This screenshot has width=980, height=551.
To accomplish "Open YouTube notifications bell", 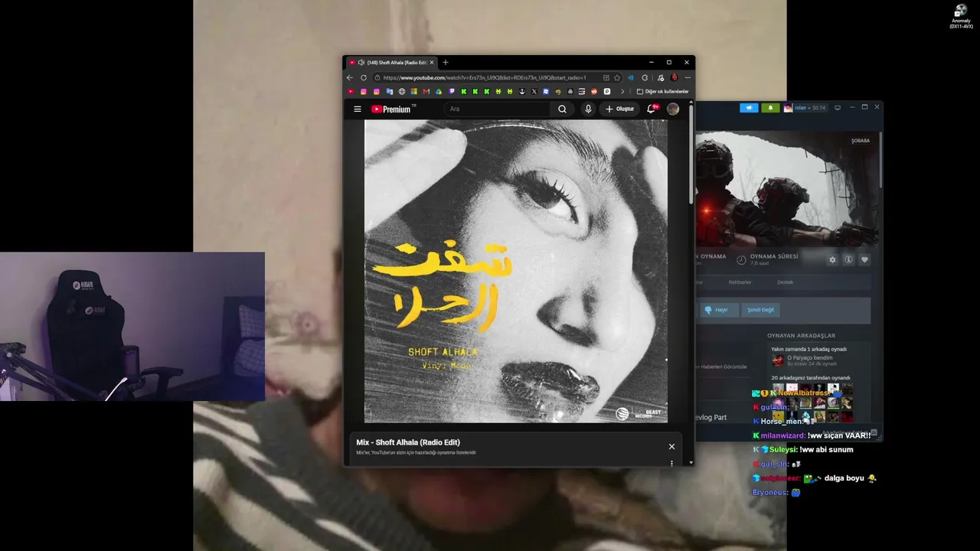I will pos(652,109).
